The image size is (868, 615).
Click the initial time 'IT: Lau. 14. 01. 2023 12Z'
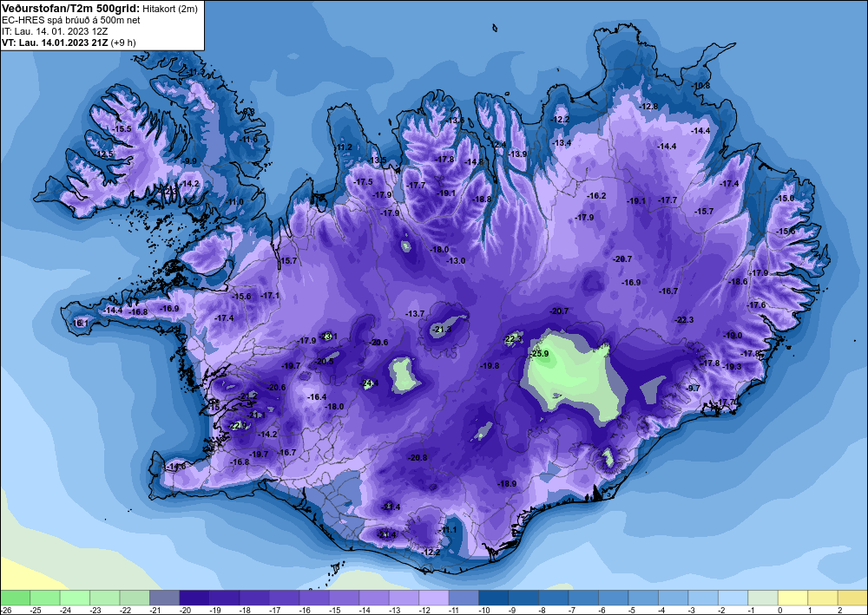pyautogui.click(x=55, y=31)
